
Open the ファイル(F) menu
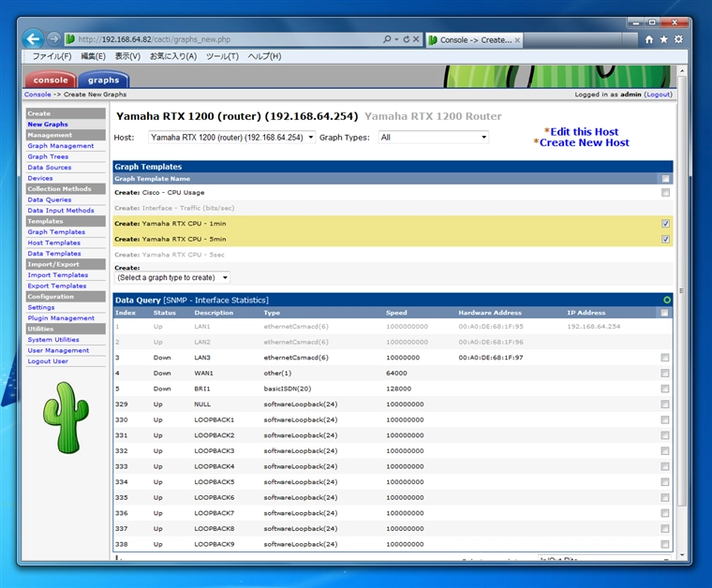coord(52,56)
